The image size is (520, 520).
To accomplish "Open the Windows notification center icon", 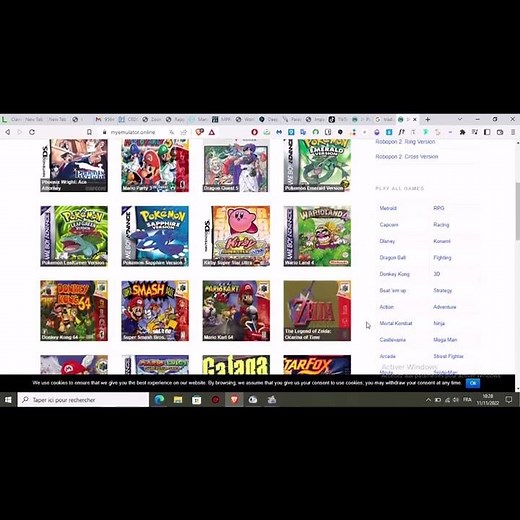I will [509, 400].
